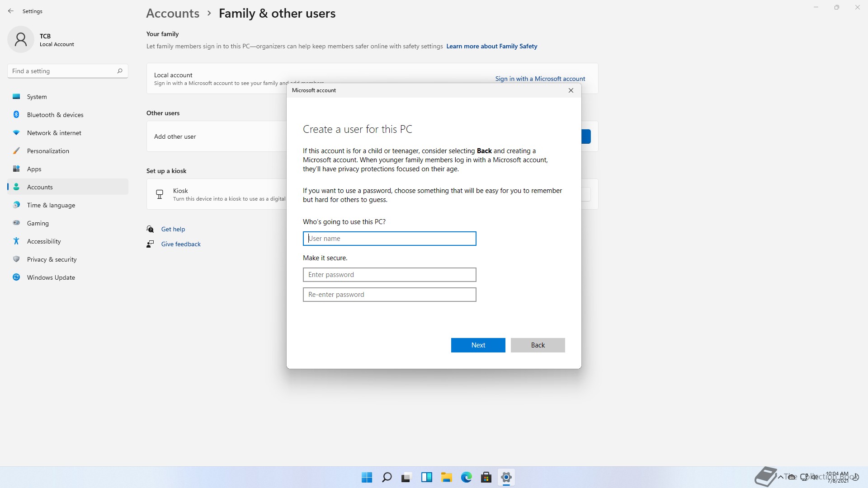Click the taskbar clock showing 10:04 AM
This screenshot has height=488, width=868.
pyautogui.click(x=837, y=477)
